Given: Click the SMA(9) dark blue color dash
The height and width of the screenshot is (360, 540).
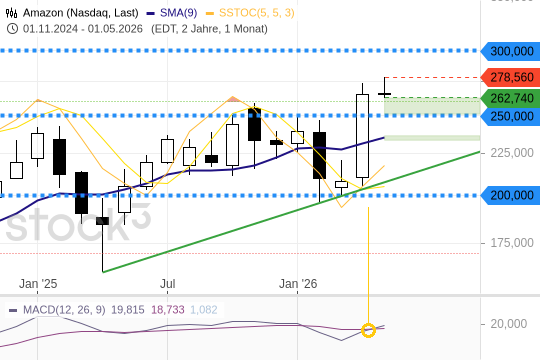Looking at the screenshot, I should (x=151, y=14).
